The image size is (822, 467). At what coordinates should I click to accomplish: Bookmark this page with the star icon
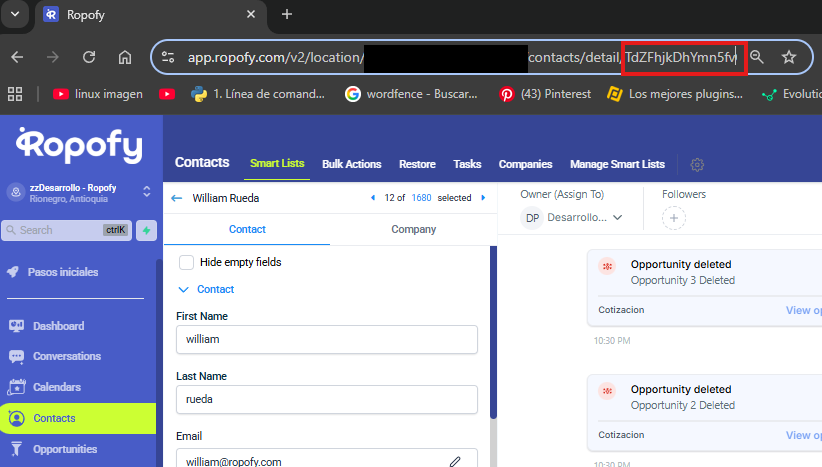789,57
